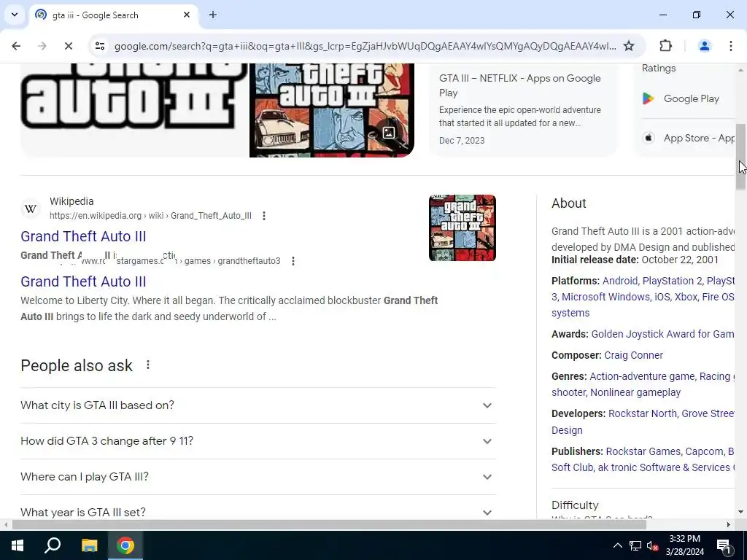Open site information icon in address bar

[x=99, y=46]
